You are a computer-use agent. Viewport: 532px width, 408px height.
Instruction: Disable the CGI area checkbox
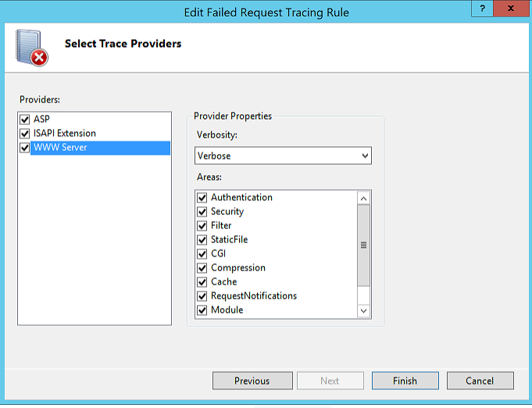point(202,254)
